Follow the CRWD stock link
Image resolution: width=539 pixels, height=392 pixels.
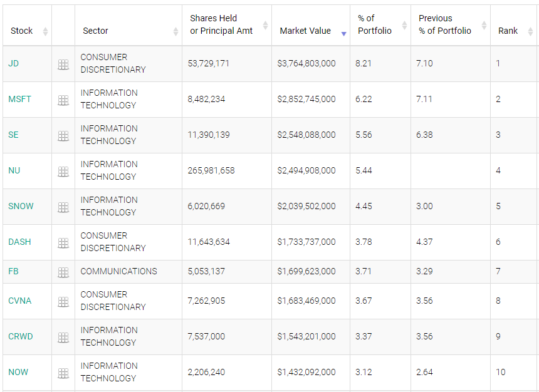[21, 336]
